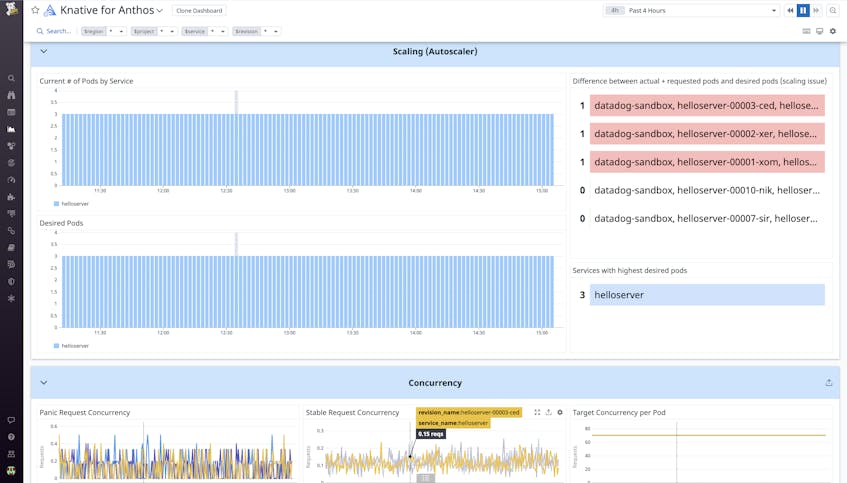Click the Stable Request Concurrency widget title
847x483 pixels.
point(352,412)
